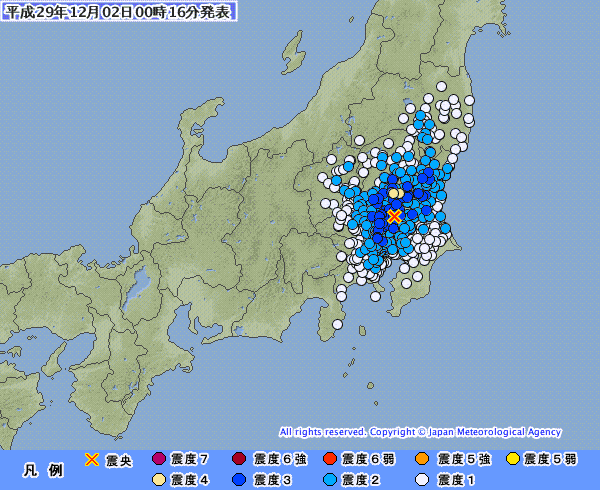Click the Japan Meteorological Agency copyright text
Viewport: 600px width, 490px height.
(x=420, y=432)
